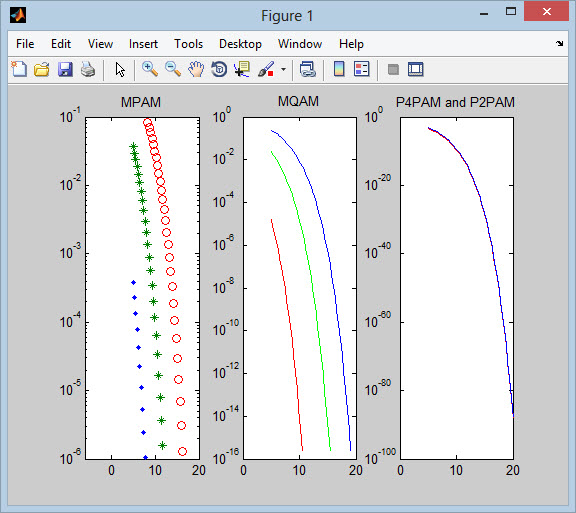Viewport: 576px width, 513px height.
Task: Expand the Brush color dropdown arrow
Action: tap(283, 69)
